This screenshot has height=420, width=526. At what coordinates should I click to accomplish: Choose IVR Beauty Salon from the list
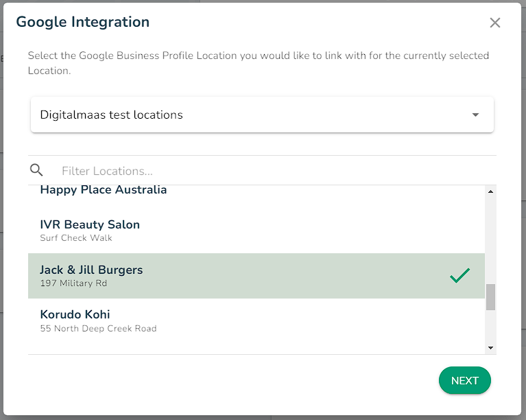point(256,231)
